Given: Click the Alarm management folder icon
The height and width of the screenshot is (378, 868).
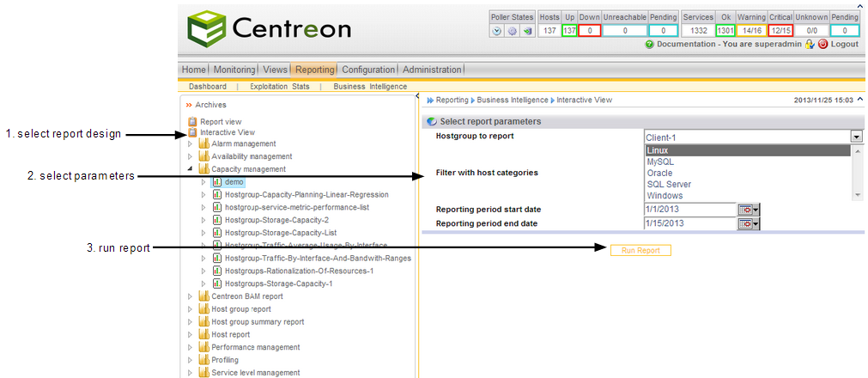Looking at the screenshot, I should pos(204,143).
